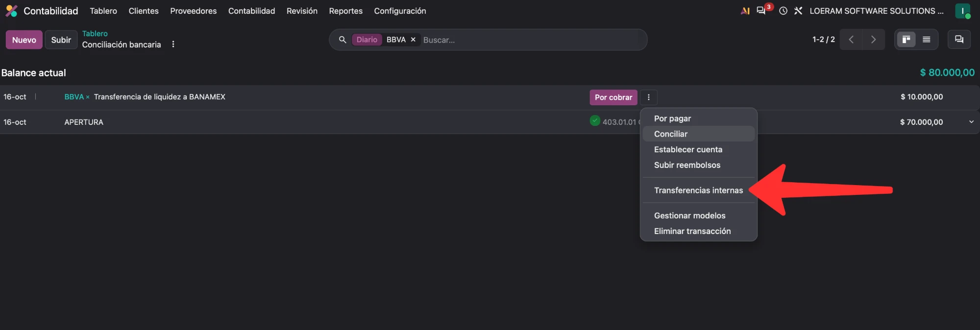Select Establecer cuenta in the menu
Screen dimensions: 980x330
pyautogui.click(x=698, y=149)
